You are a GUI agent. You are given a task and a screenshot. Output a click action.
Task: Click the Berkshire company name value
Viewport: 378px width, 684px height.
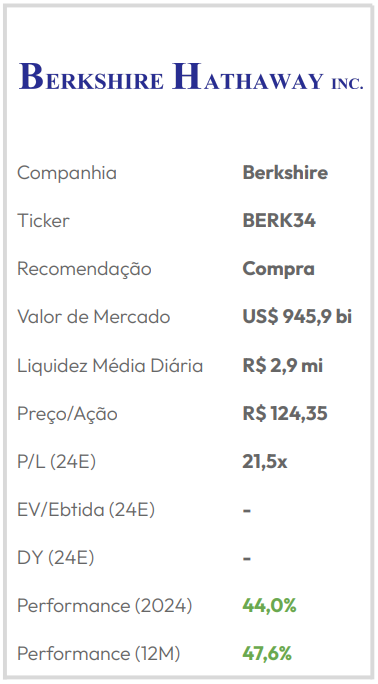(285, 172)
